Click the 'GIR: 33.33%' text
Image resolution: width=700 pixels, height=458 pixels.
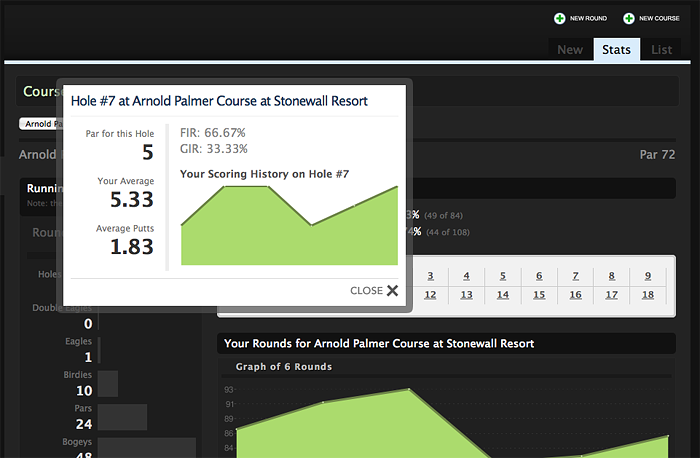(213, 149)
